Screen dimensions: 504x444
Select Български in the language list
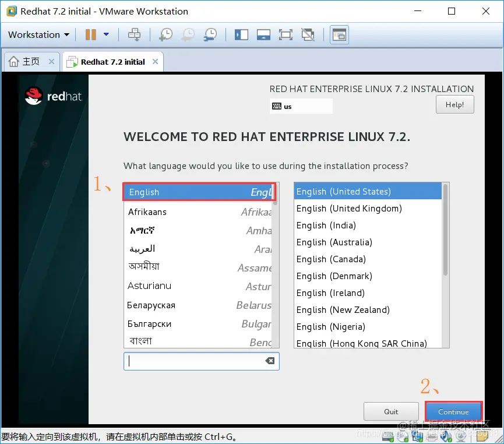[x=199, y=324]
